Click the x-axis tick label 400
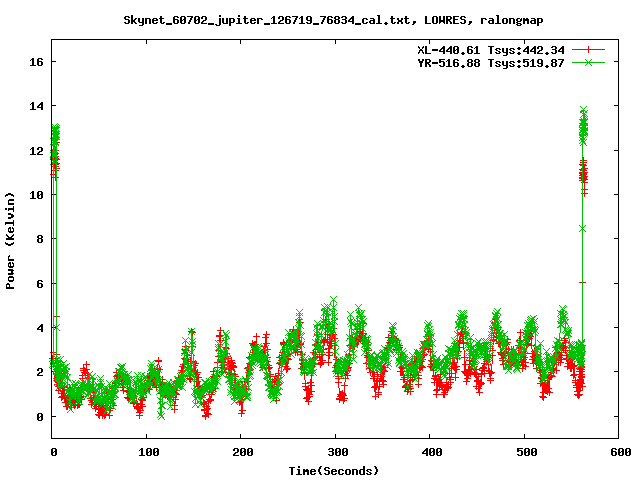Viewport: 640px width, 480px height. tap(431, 452)
